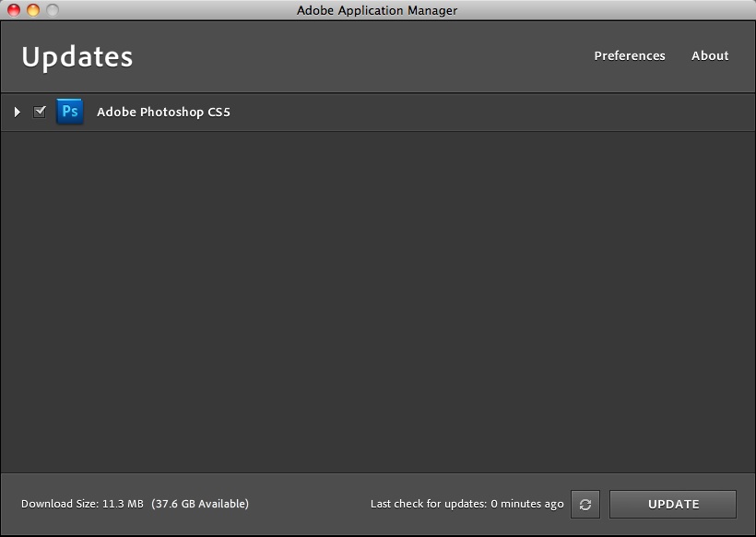Click the gray zoom window button
The image size is (756, 537).
click(53, 10)
